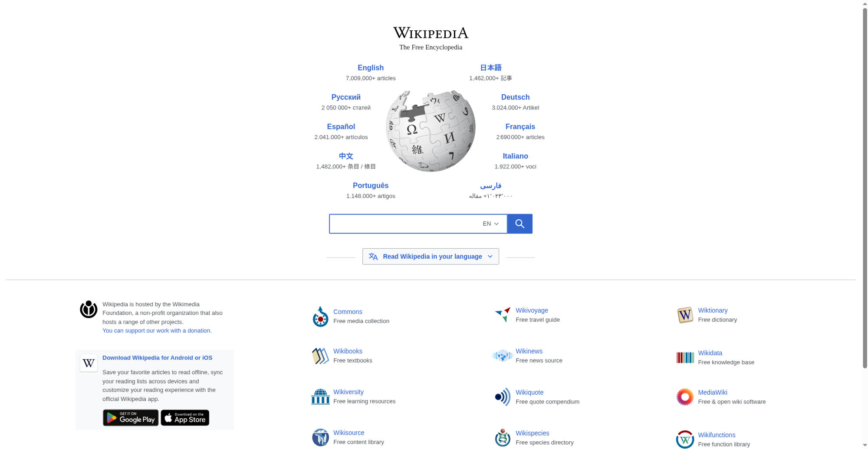Viewport: 868px width, 449px height.
Task: Click the Wikipedia globe puzzle logo
Action: pos(431,131)
